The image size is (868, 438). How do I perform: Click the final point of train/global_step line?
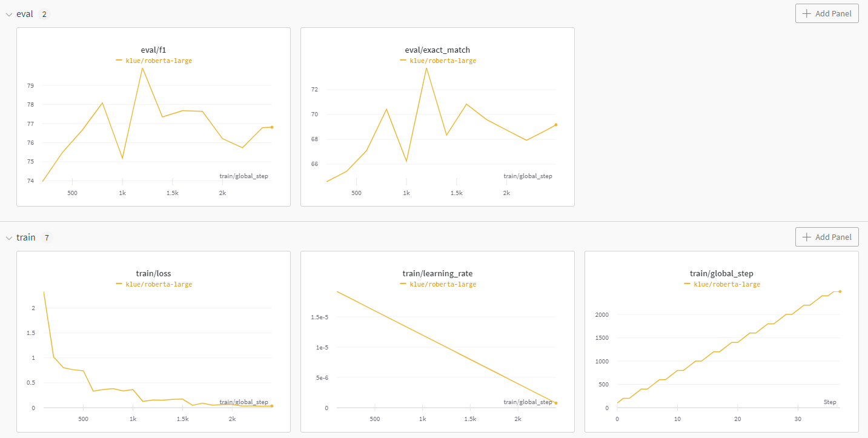click(840, 291)
